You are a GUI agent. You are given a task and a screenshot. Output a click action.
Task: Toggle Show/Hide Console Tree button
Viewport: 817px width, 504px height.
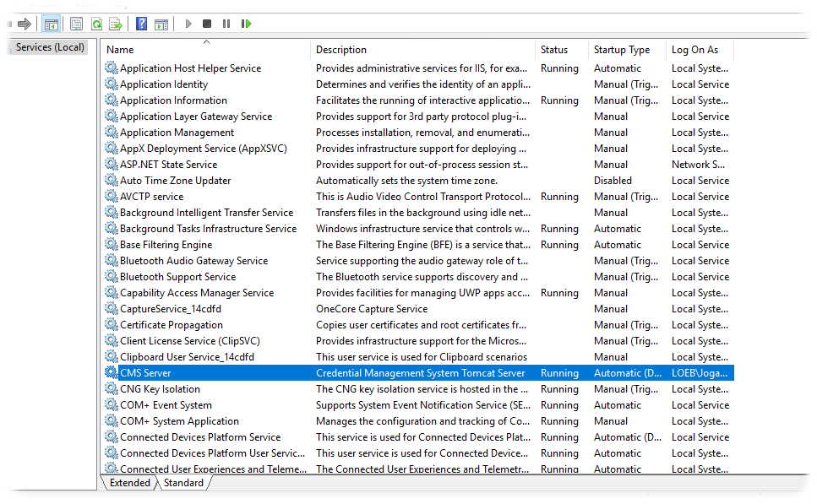point(51,24)
